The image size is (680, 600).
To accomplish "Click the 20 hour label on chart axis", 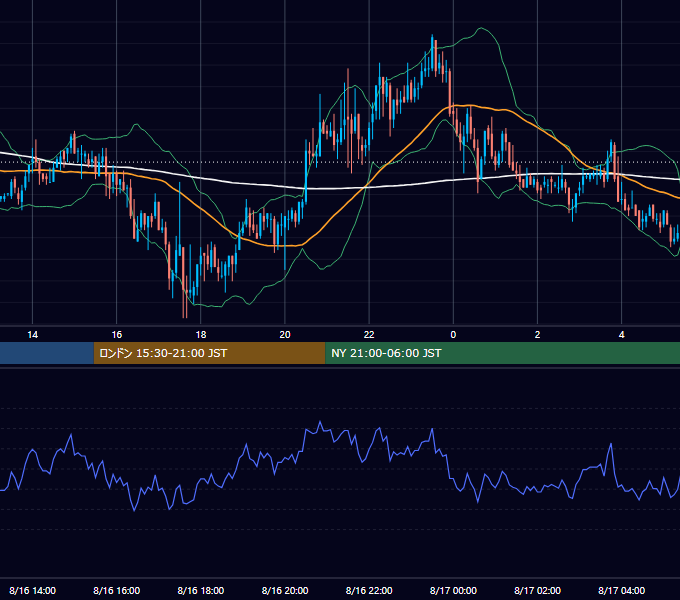I will (285, 335).
